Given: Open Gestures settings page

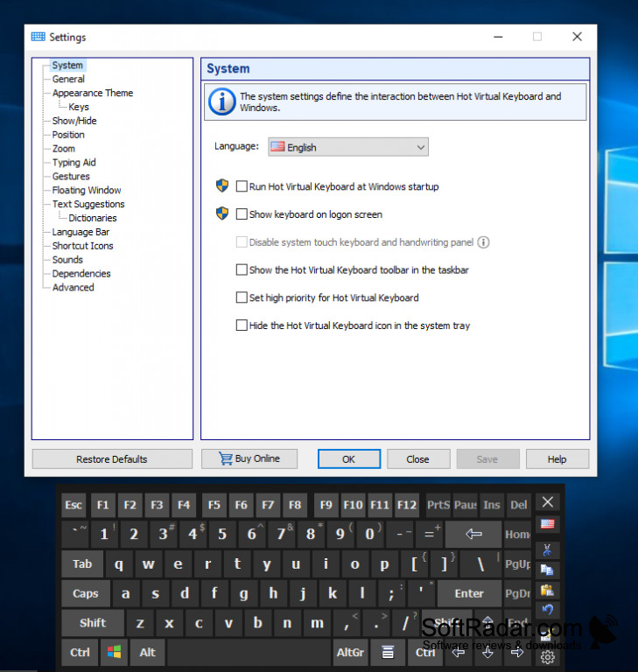Looking at the screenshot, I should click(71, 176).
